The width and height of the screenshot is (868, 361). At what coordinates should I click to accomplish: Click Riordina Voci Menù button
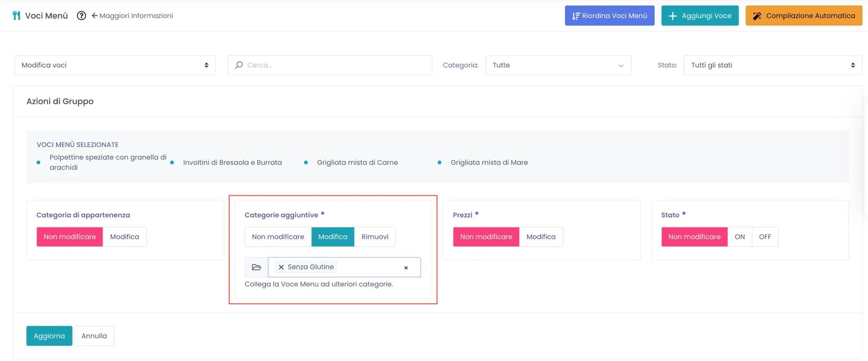(609, 16)
